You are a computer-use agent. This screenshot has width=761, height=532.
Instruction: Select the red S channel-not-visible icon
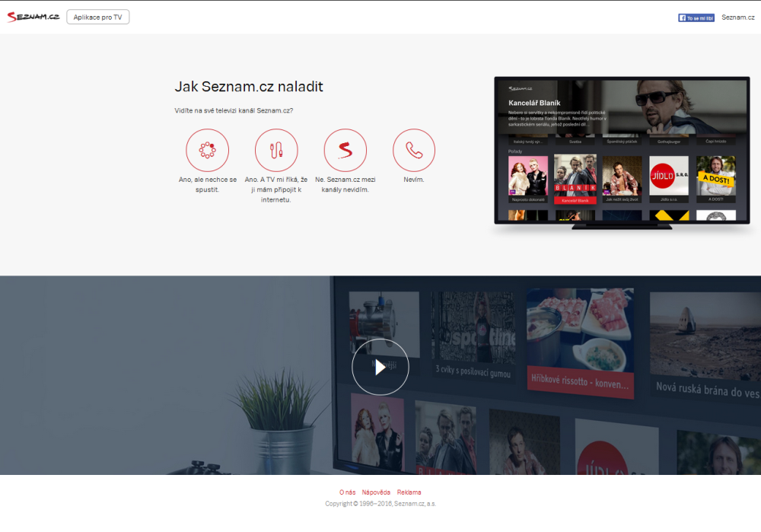coord(345,150)
